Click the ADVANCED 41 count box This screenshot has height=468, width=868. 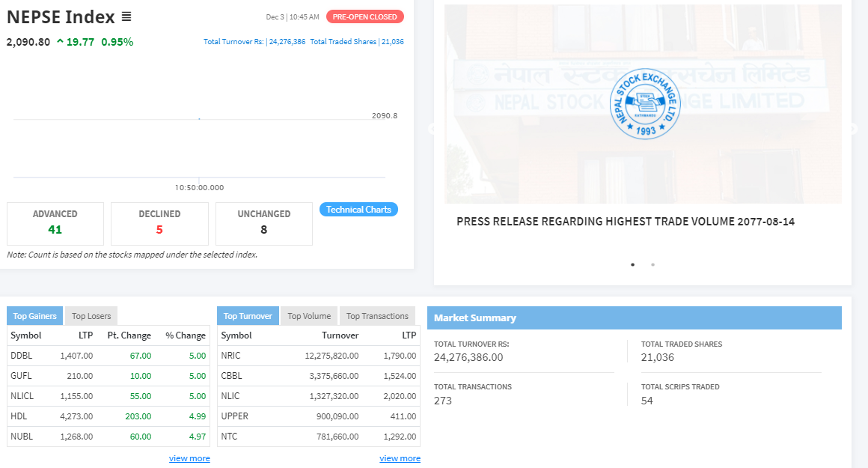coord(55,224)
